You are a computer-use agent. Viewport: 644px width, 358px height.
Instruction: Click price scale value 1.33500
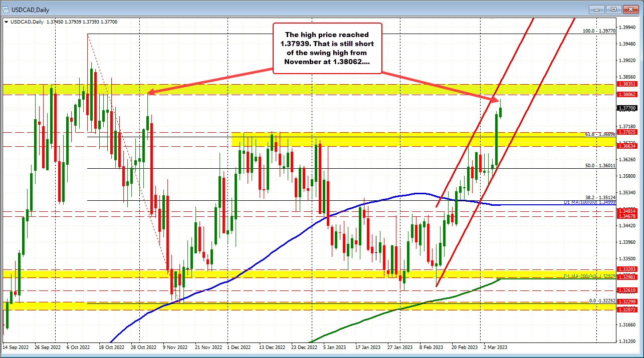coord(626,259)
